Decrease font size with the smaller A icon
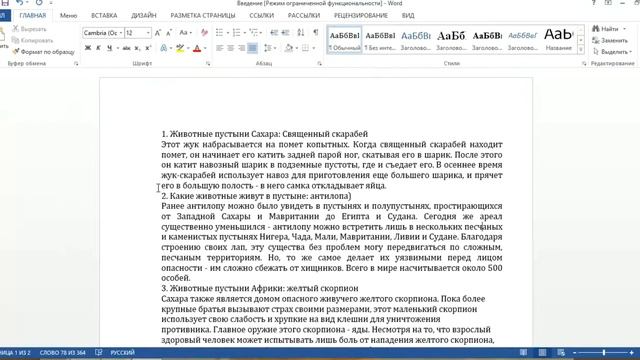Viewport: 640px width, 360px height. tap(169, 33)
